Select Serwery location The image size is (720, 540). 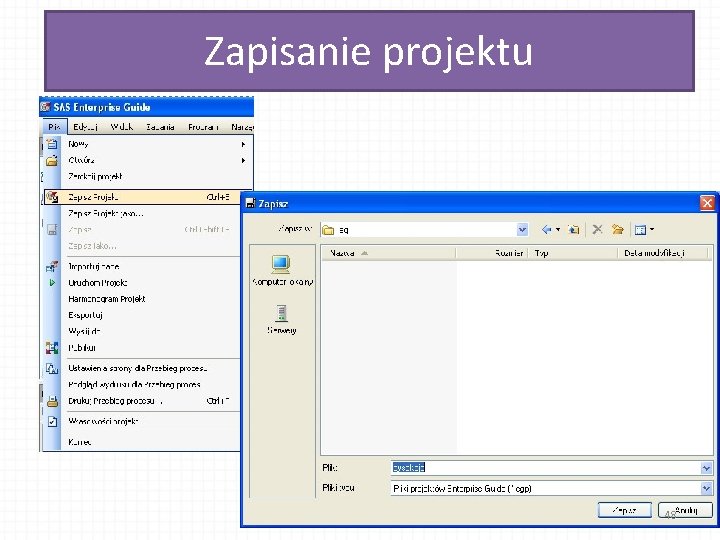[281, 320]
